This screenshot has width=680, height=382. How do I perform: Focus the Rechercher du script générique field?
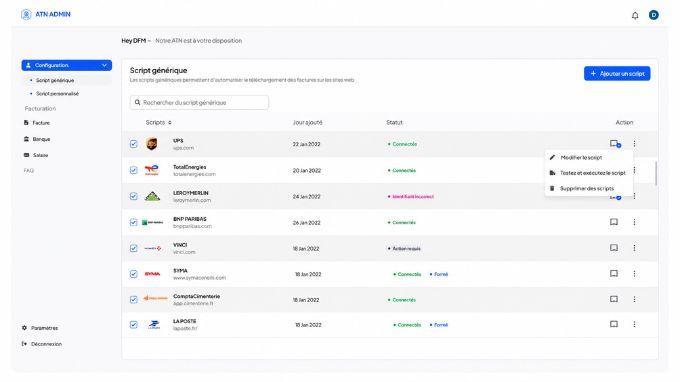click(199, 102)
